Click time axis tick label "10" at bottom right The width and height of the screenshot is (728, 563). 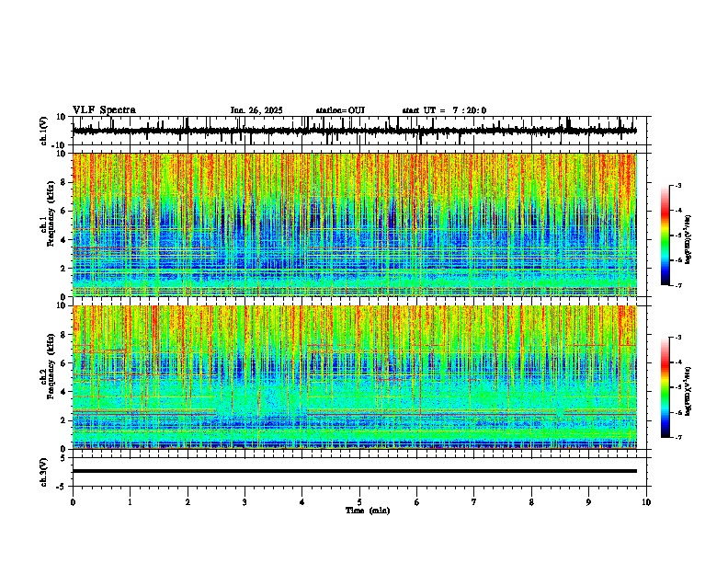tap(646, 502)
